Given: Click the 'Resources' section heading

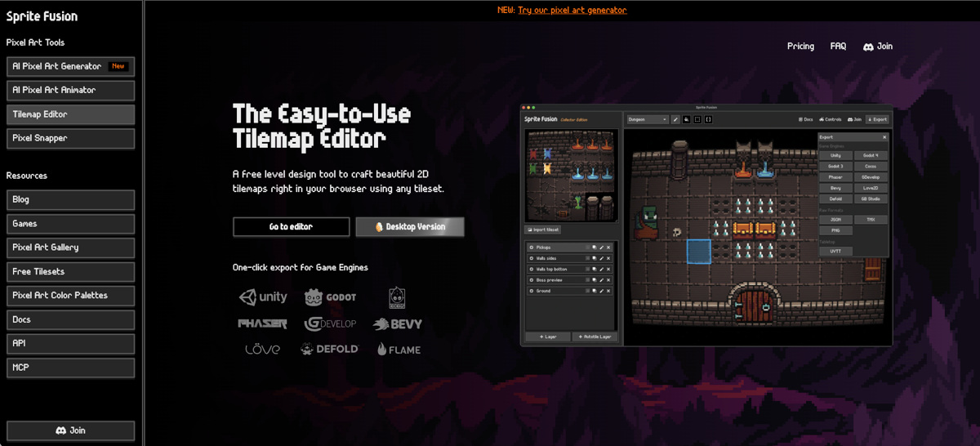Looking at the screenshot, I should [x=27, y=176].
